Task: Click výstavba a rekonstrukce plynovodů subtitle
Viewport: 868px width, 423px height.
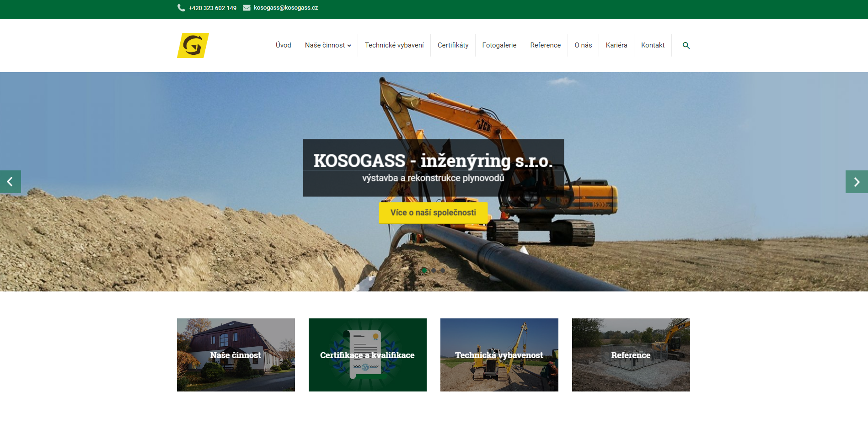Action: 433,178
